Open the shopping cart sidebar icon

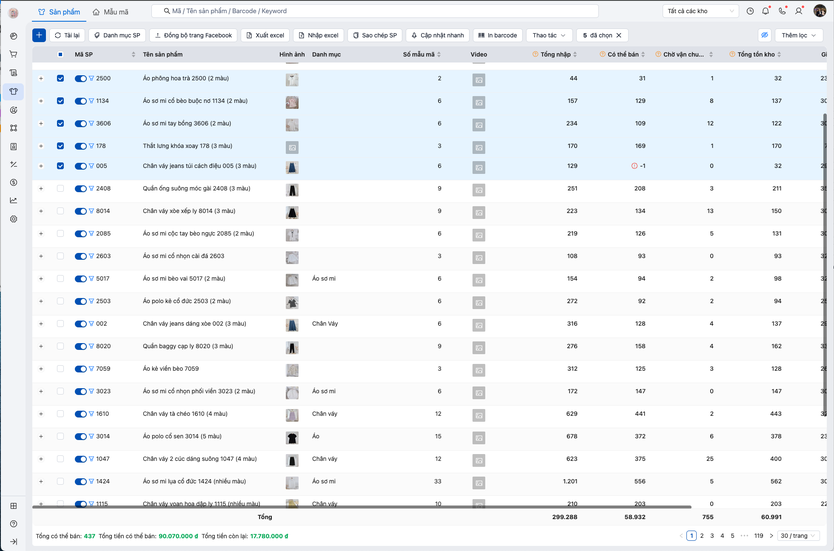(13, 54)
